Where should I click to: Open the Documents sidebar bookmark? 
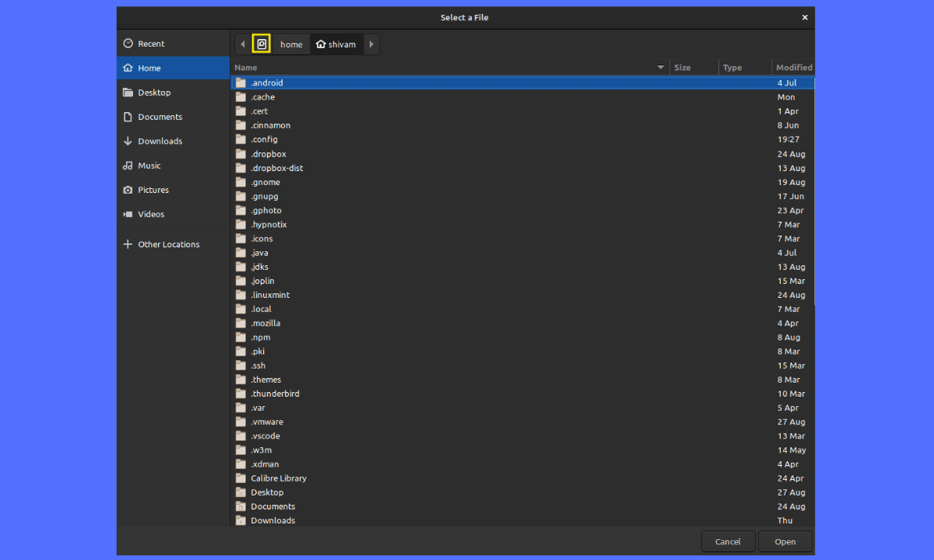(x=160, y=117)
